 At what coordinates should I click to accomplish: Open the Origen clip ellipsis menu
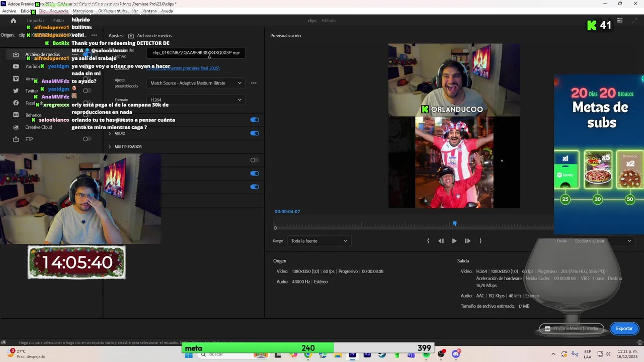coord(94,35)
